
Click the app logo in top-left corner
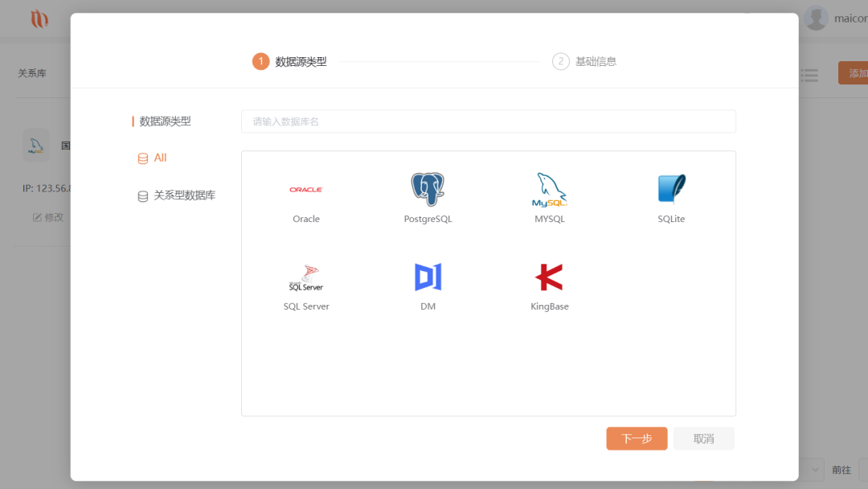pos(39,18)
